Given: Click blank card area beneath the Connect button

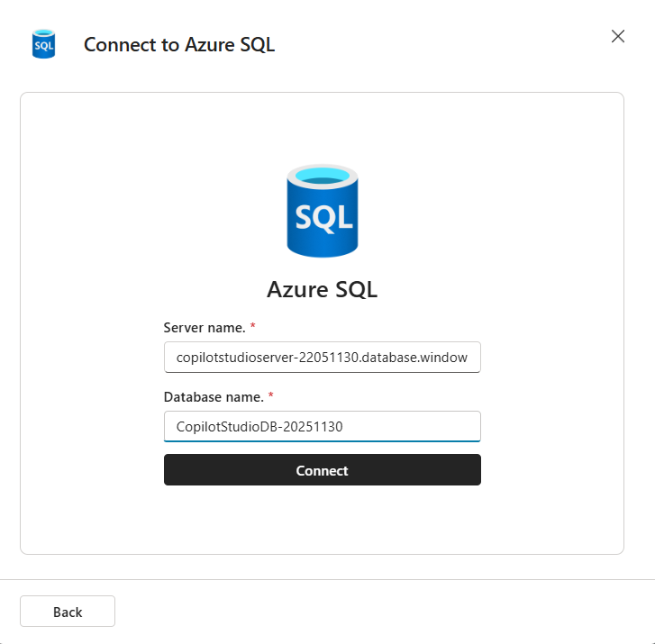Looking at the screenshot, I should tap(322, 520).
